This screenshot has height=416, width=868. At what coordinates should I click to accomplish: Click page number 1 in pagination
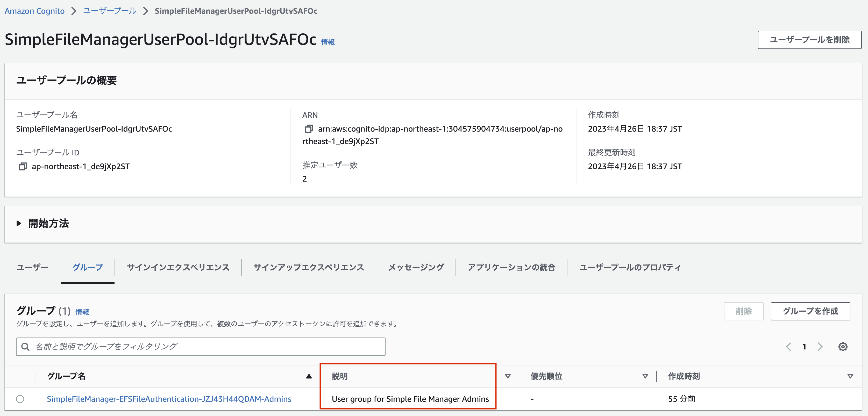pyautogui.click(x=804, y=347)
